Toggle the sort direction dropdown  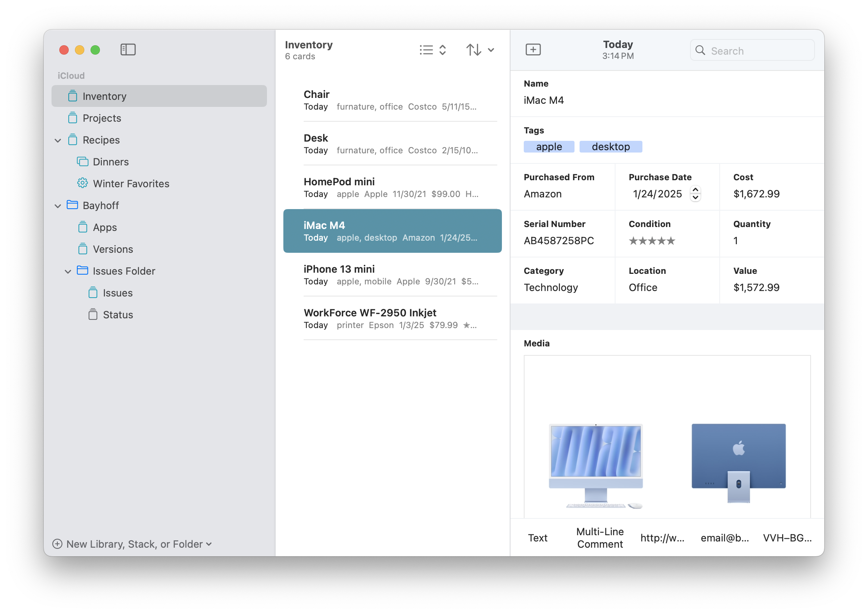point(491,49)
